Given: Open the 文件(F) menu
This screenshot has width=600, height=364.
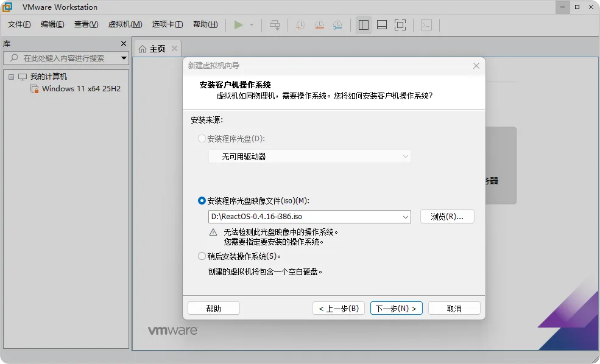Looking at the screenshot, I should coord(19,24).
